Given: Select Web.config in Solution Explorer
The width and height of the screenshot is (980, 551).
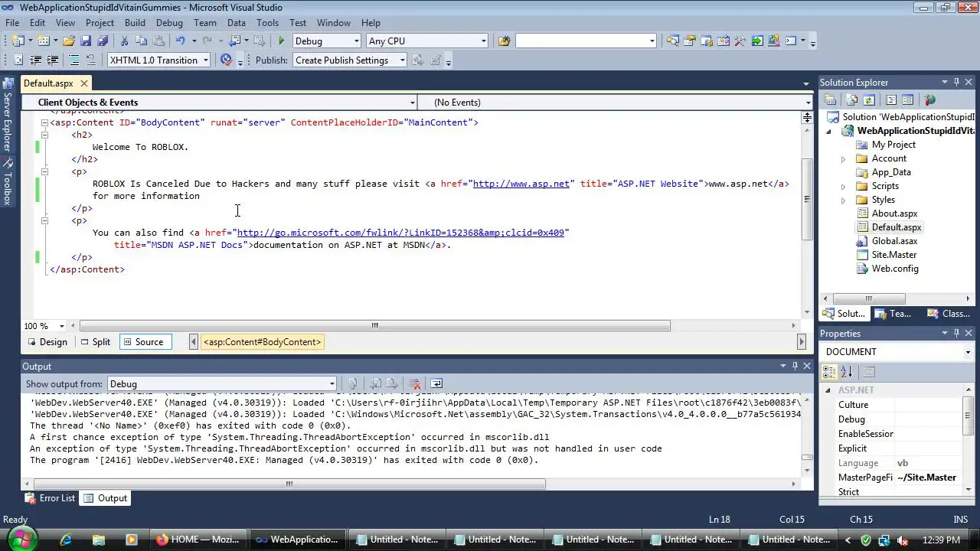Looking at the screenshot, I should tap(894, 269).
